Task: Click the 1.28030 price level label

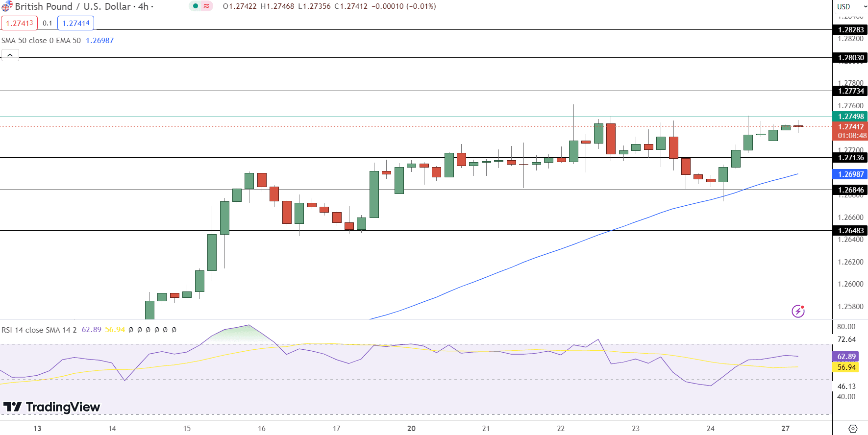Action: pos(850,58)
